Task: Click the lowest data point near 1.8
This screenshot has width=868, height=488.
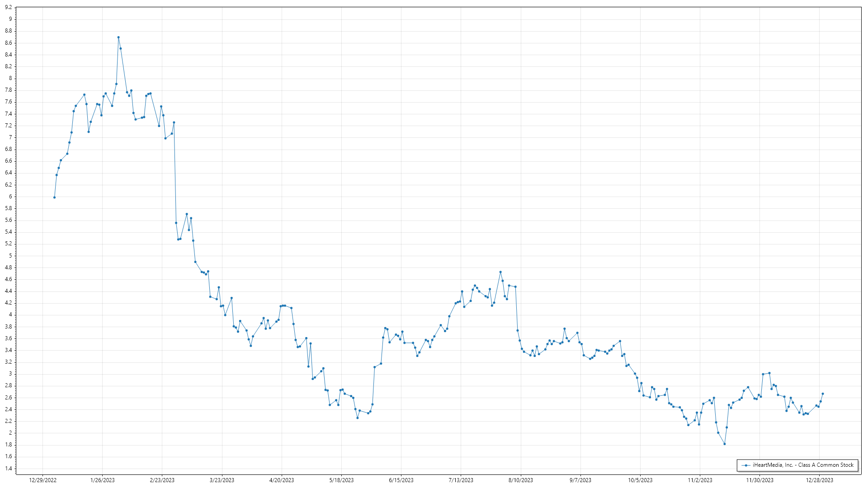Action: pyautogui.click(x=725, y=444)
